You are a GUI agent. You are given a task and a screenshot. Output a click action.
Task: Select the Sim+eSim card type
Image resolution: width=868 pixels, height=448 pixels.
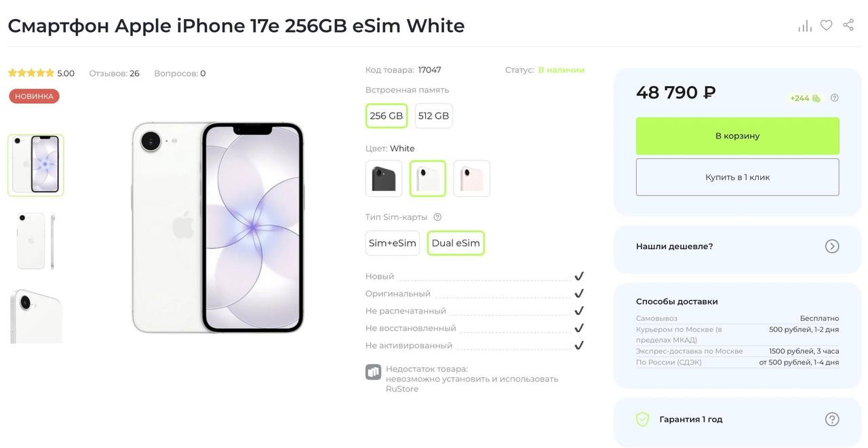point(393,243)
